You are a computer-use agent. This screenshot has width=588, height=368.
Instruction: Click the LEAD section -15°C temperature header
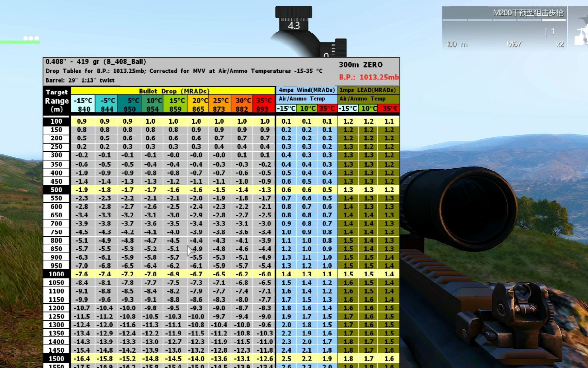pyautogui.click(x=348, y=108)
